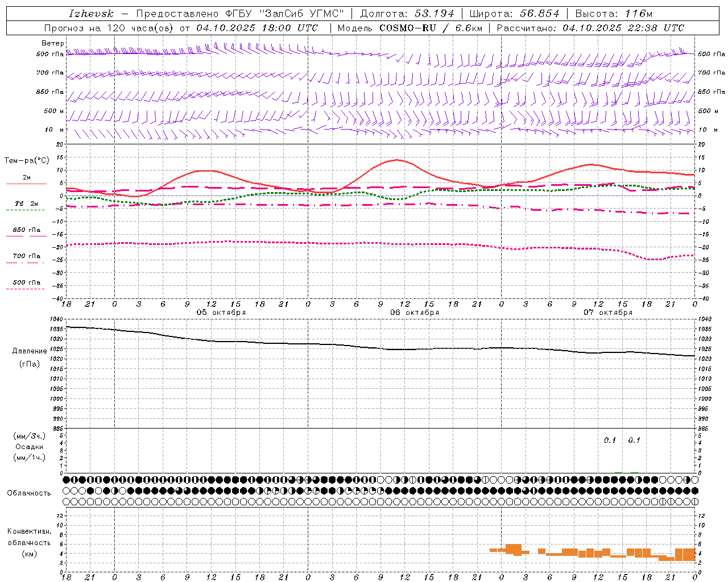Image resolution: width=728 pixels, height=582 pixels.
Task: Click the Конвективн. panel label
Action: tap(29, 531)
